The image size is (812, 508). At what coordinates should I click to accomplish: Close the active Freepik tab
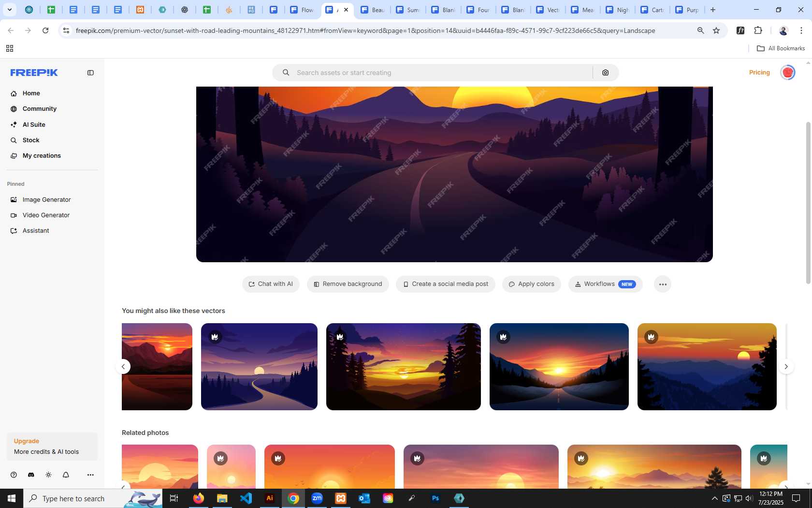pyautogui.click(x=346, y=10)
